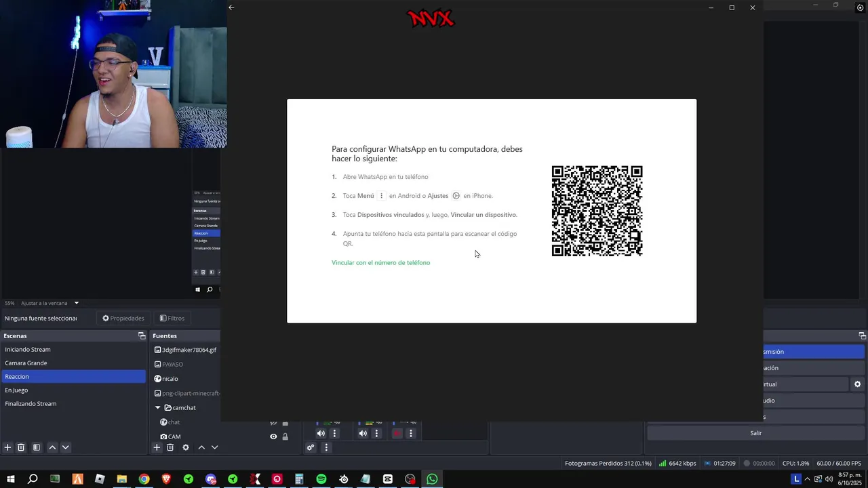868x488 pixels.
Task: Select the 'Iniciando Stream' scene
Action: coord(73,350)
